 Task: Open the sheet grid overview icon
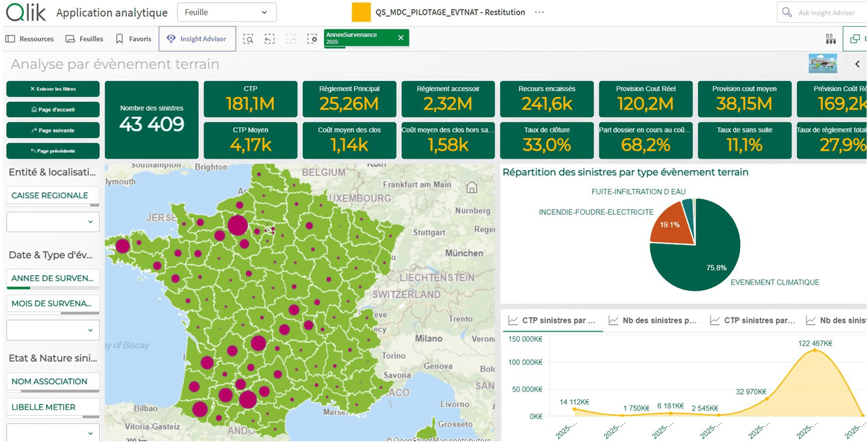[x=830, y=38]
